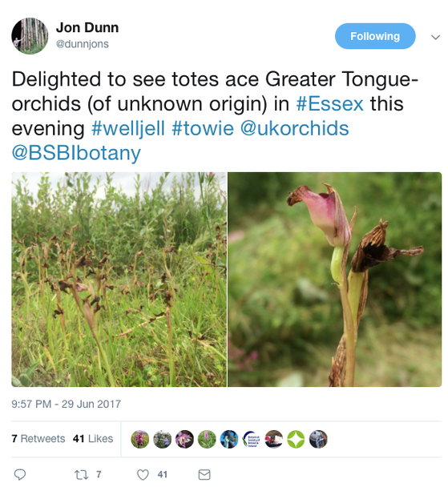Open the close-up orchid photo

pos(335,280)
